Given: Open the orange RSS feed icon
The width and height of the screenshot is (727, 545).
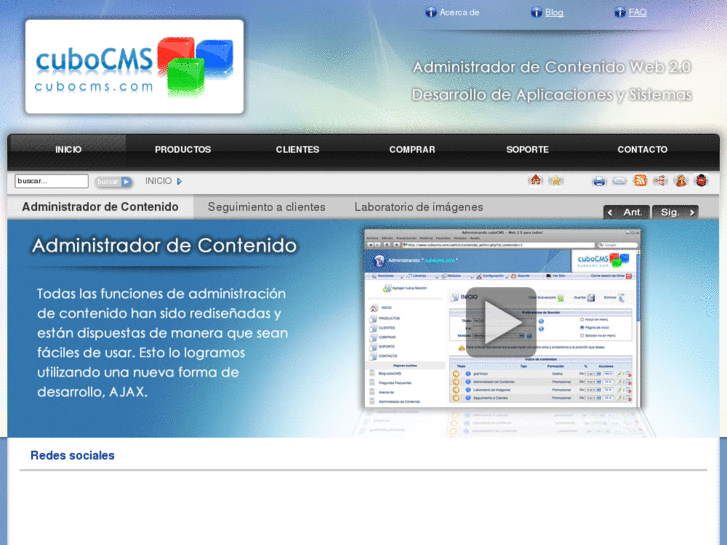Looking at the screenshot, I should point(640,180).
